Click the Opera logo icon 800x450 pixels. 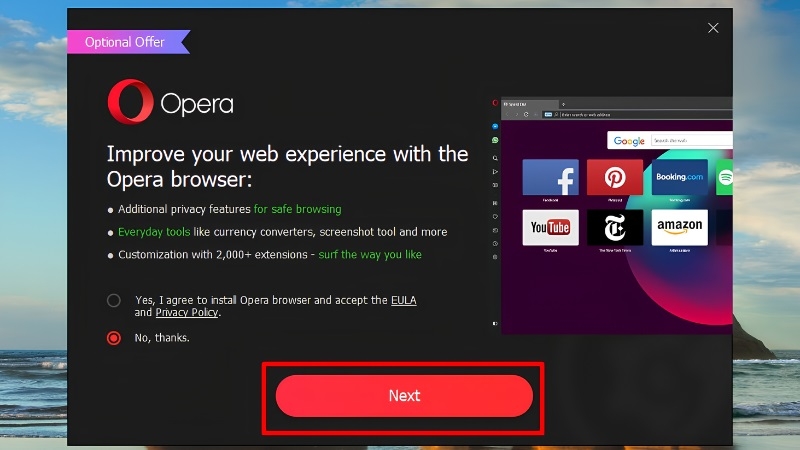(131, 102)
